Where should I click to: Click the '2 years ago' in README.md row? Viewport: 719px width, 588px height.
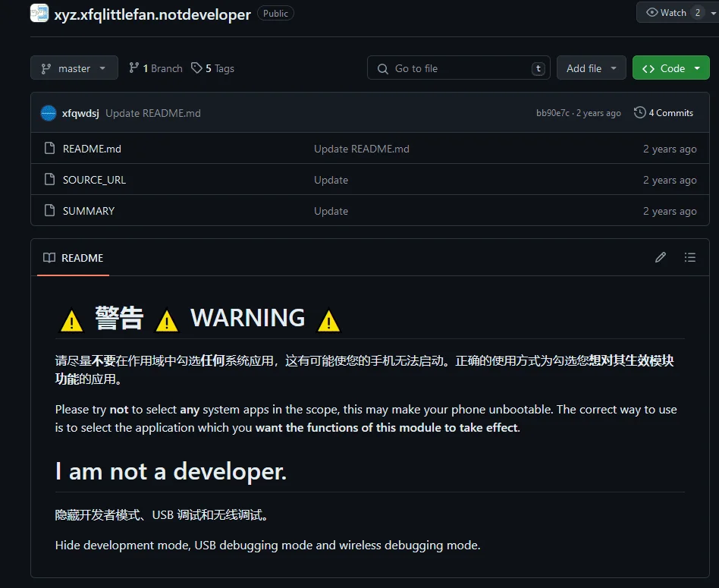(x=670, y=149)
